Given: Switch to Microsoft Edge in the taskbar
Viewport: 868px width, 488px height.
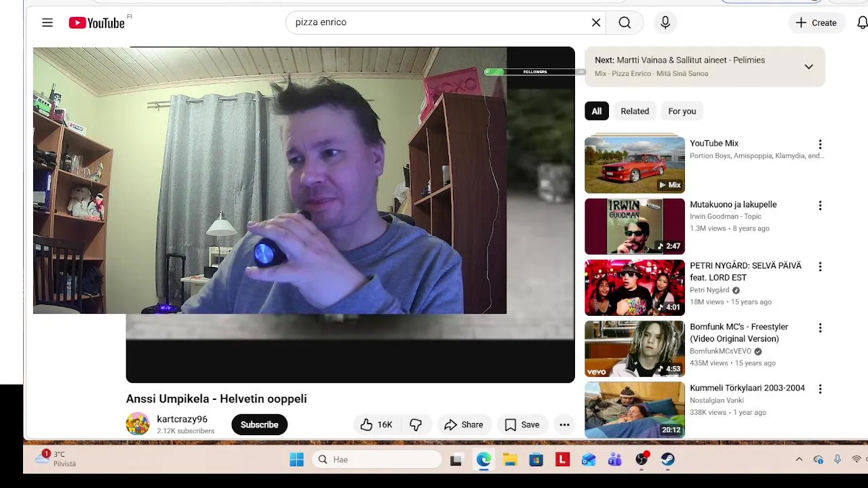Looking at the screenshot, I should [x=484, y=460].
